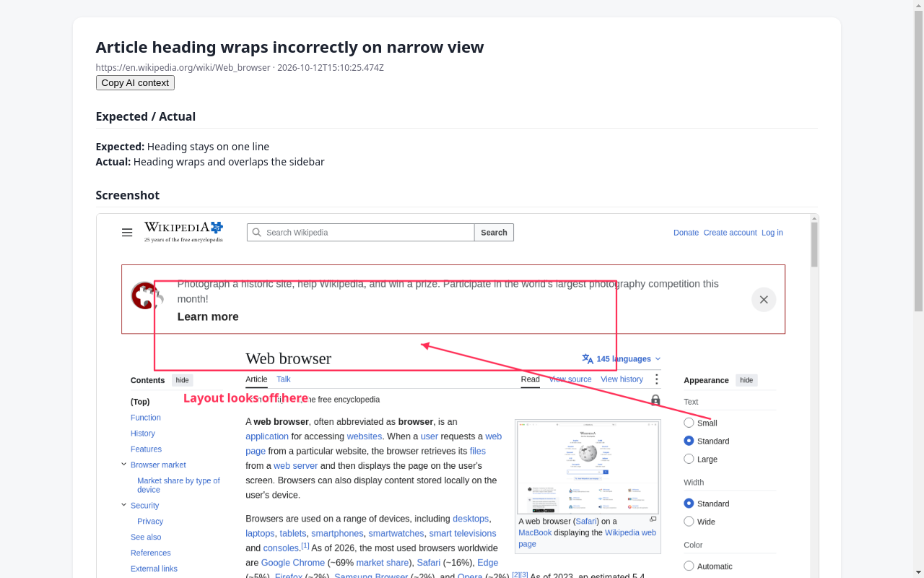Open the vertical three-dot tools menu
Viewport: 924px width, 578px height.
tap(656, 379)
